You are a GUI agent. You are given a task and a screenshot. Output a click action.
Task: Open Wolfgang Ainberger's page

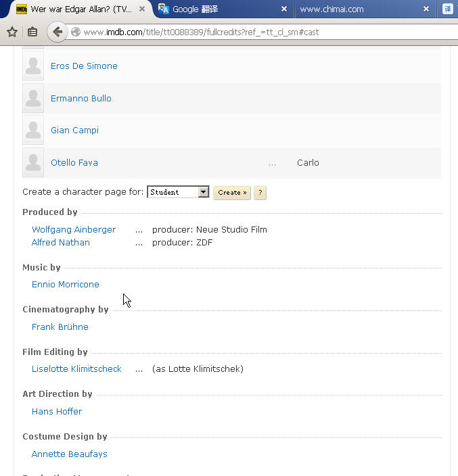coord(74,229)
